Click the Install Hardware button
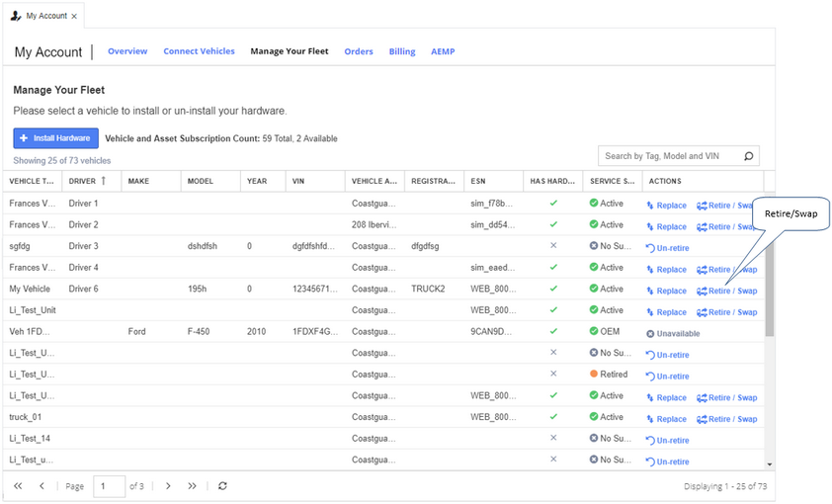The image size is (832, 504). pyautogui.click(x=55, y=138)
